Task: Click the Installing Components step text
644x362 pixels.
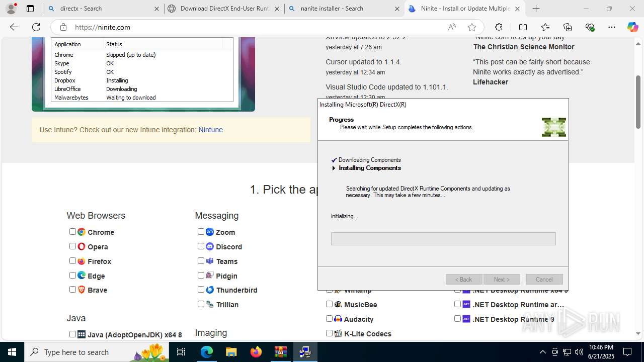Action: pyautogui.click(x=370, y=168)
